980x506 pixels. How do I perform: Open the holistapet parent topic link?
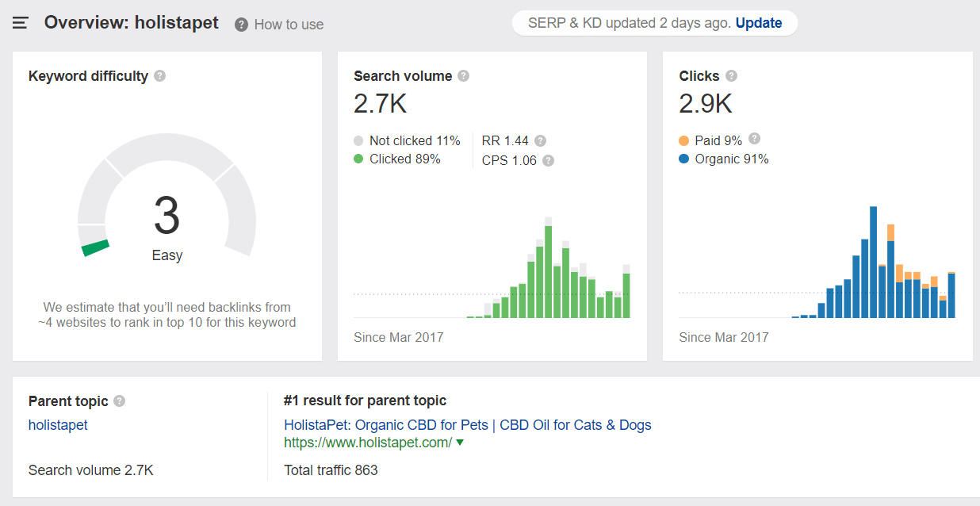58,425
